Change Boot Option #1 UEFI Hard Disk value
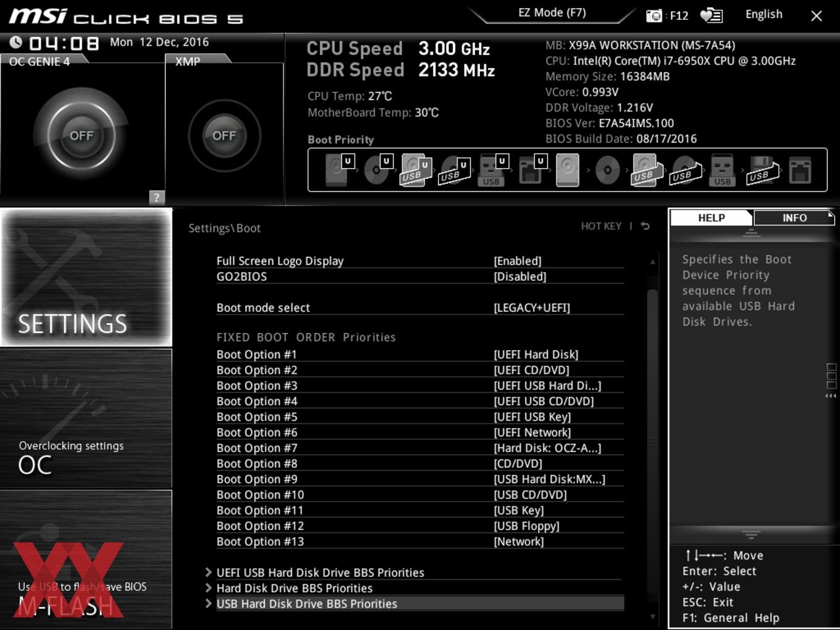This screenshot has width=840, height=630. click(536, 355)
